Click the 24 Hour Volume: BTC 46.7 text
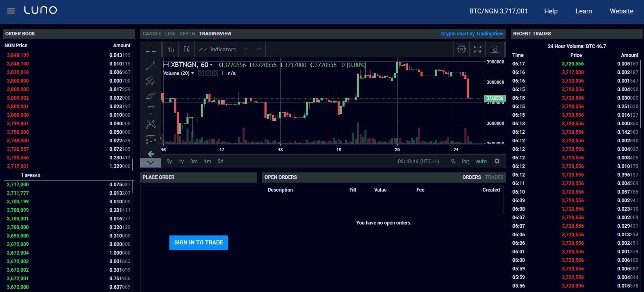 (x=577, y=46)
